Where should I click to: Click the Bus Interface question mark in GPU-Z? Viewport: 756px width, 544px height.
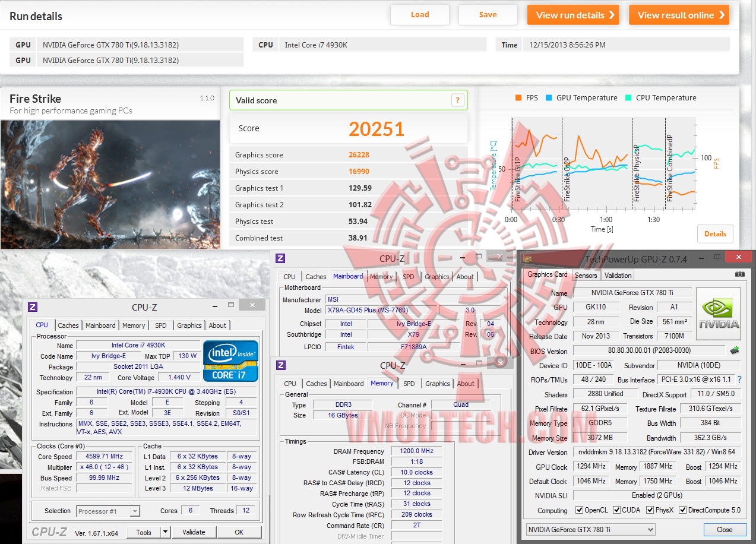coord(739,379)
